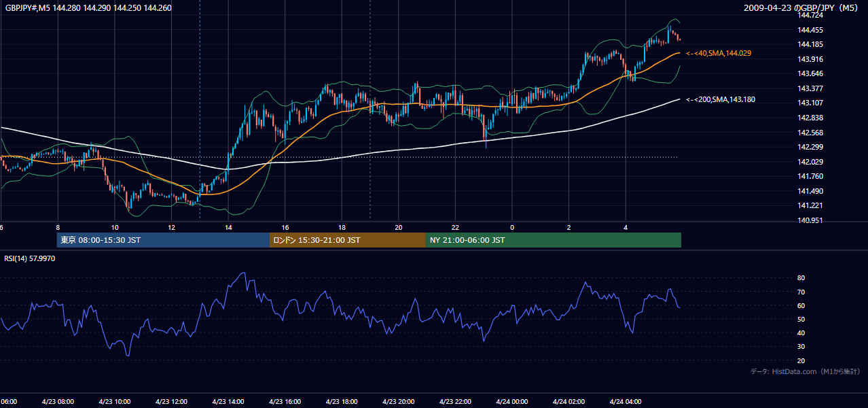Click RSI scale value 50
Image resolution: width=868 pixels, height=408 pixels.
[801, 320]
